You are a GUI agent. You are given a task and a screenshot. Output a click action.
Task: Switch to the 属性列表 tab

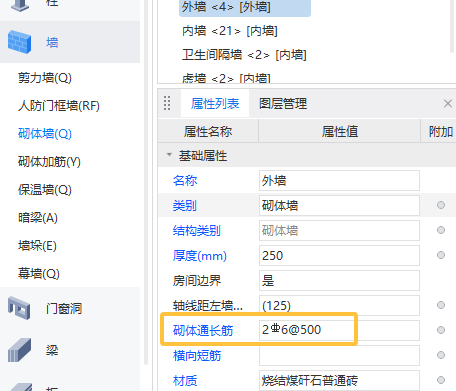(215, 104)
